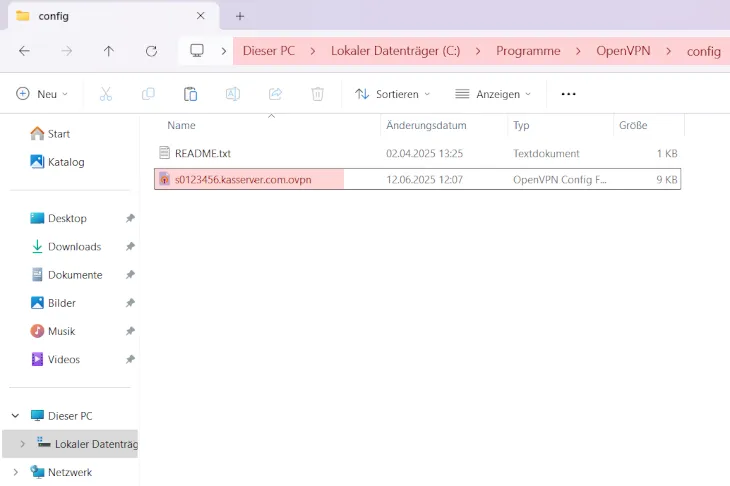Select Dieser PC in the navigation tree
The width and height of the screenshot is (730, 486).
[x=61, y=416]
